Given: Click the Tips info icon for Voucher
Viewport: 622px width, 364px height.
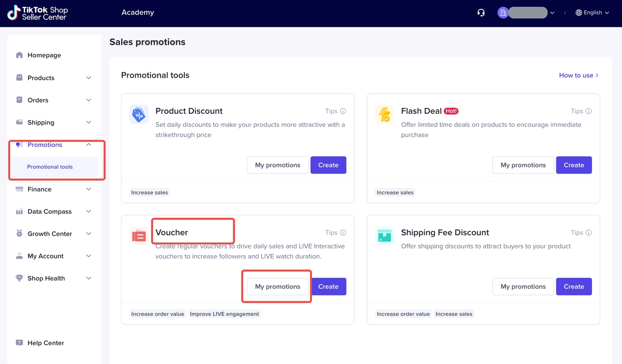Looking at the screenshot, I should (343, 233).
